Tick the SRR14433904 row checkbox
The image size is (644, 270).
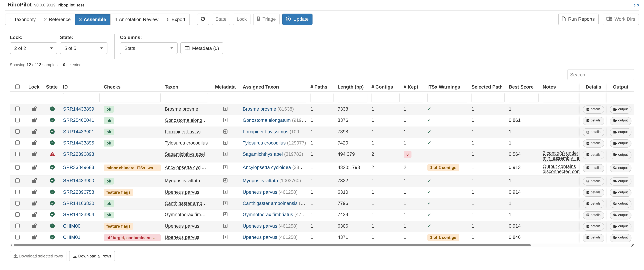17,214
